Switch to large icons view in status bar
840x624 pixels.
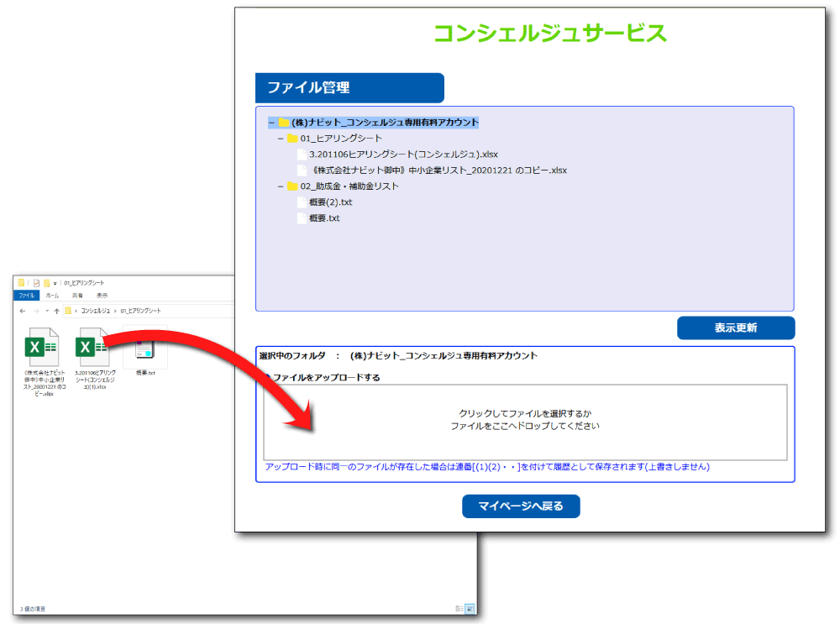click(470, 608)
